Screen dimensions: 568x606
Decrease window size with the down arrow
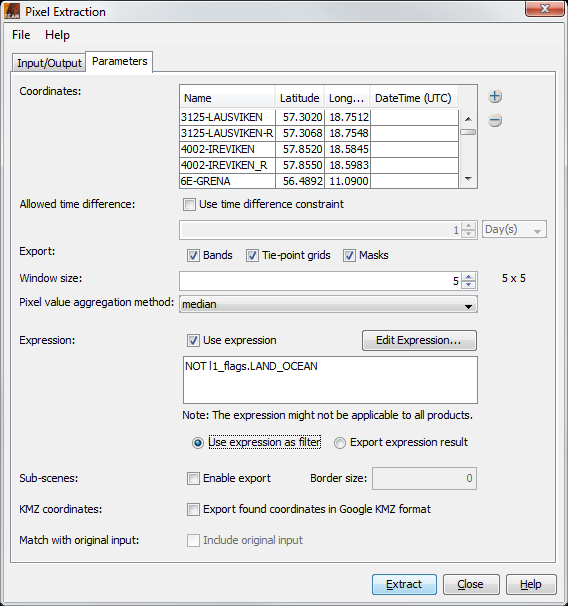469,285
